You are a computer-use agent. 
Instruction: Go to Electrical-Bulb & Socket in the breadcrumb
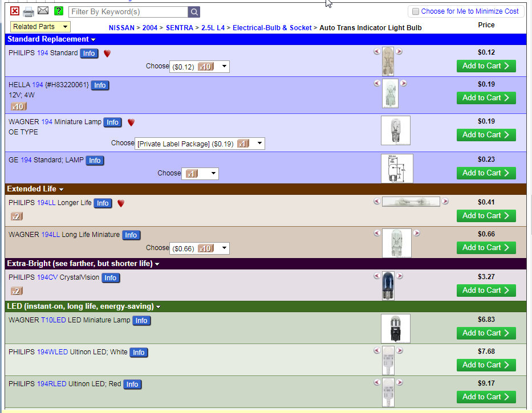272,28
